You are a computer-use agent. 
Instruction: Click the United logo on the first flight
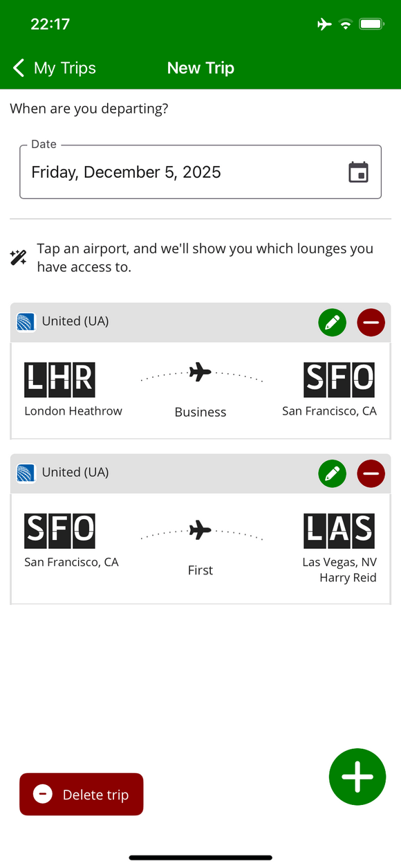(26, 321)
